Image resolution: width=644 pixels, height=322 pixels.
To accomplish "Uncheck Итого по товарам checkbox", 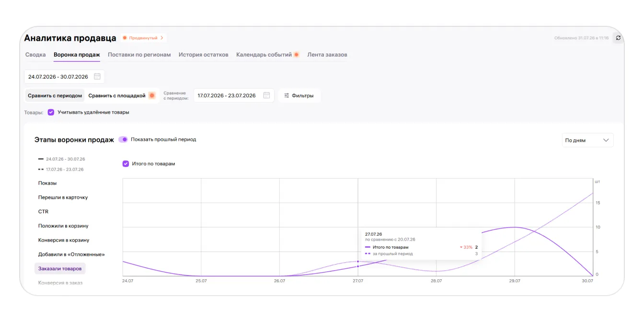I will click(126, 163).
